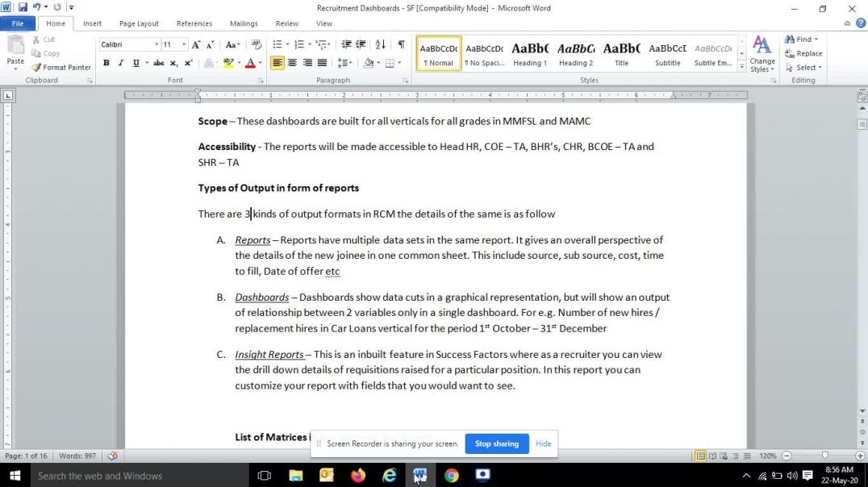The width and height of the screenshot is (868, 487).
Task: Open the Review ribbon tab
Action: [x=286, y=23]
